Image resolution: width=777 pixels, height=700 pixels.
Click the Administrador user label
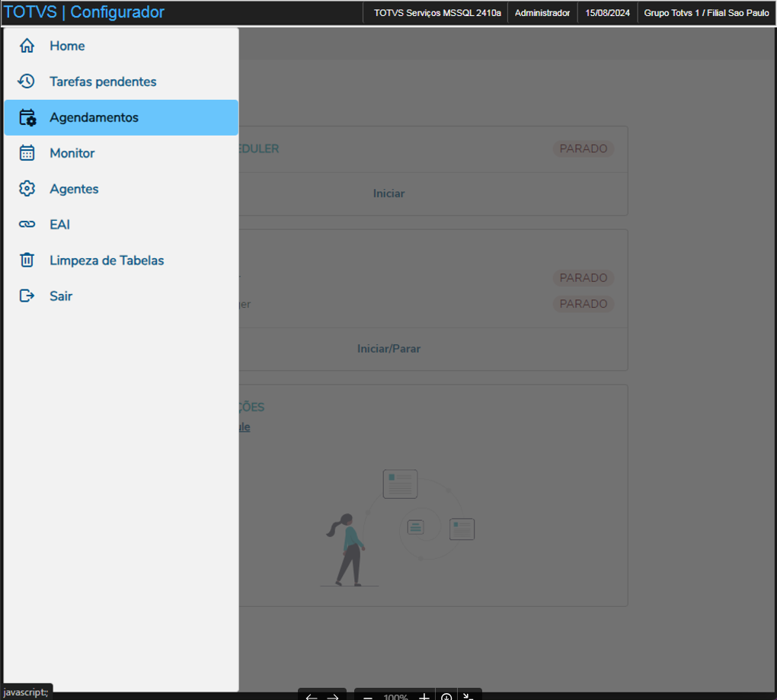tap(542, 13)
